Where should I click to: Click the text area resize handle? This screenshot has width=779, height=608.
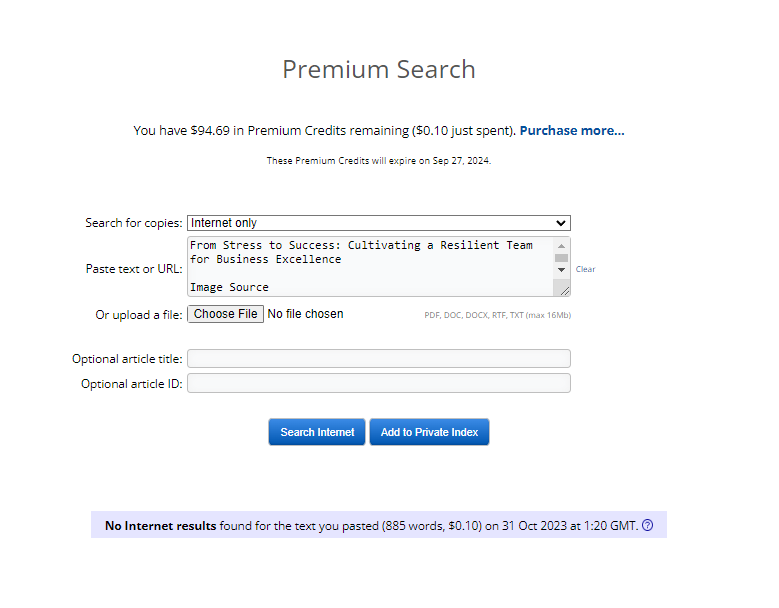(565, 291)
